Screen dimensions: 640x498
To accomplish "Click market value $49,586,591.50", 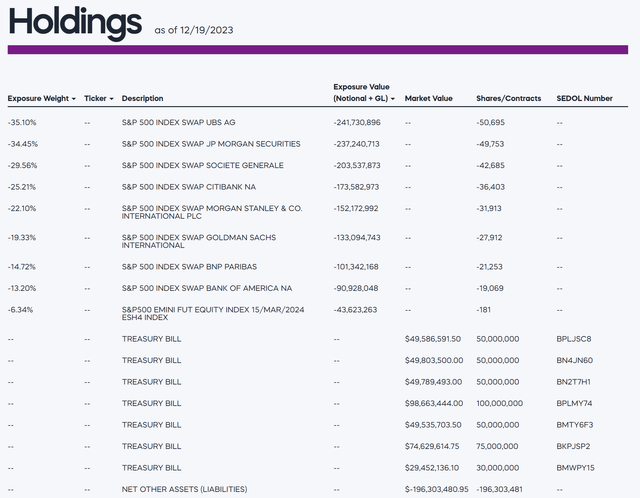I will [x=433, y=339].
